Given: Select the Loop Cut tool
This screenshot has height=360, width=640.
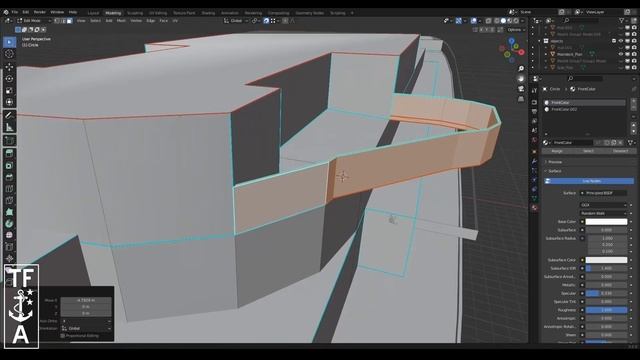Looking at the screenshot, I should [9, 189].
